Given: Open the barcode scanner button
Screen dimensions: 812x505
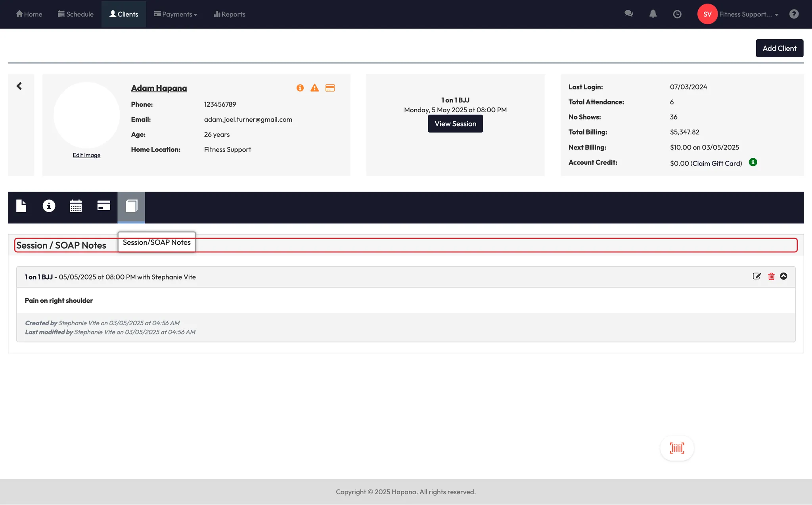Looking at the screenshot, I should 677,448.
